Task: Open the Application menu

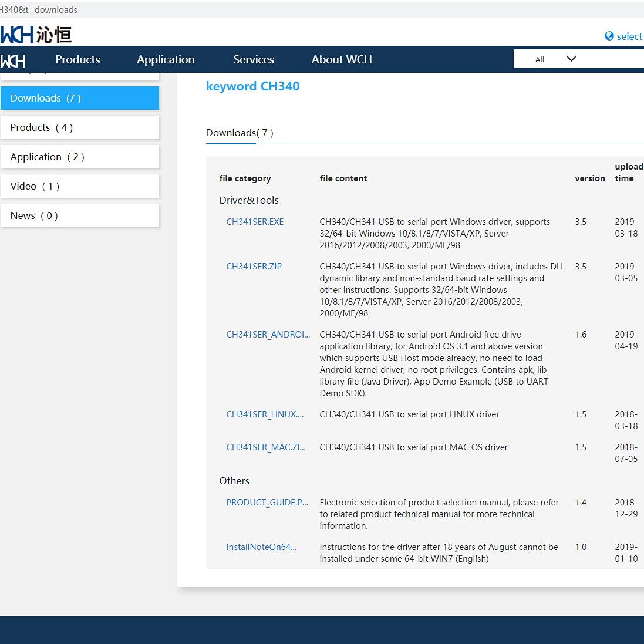Action: [x=166, y=59]
